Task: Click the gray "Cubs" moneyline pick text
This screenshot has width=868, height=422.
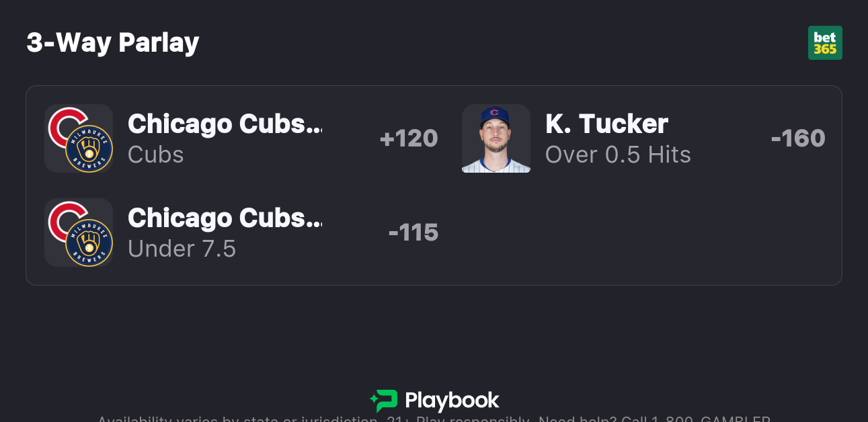Action: 156,155
